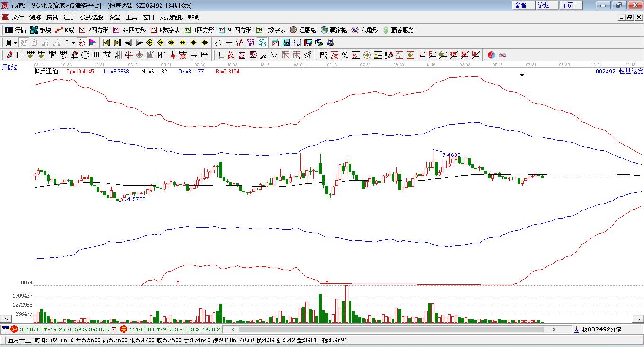Viewport: 644px width, 347px height.
Task: Click the save floppy disk icon
Action: click(308, 43)
